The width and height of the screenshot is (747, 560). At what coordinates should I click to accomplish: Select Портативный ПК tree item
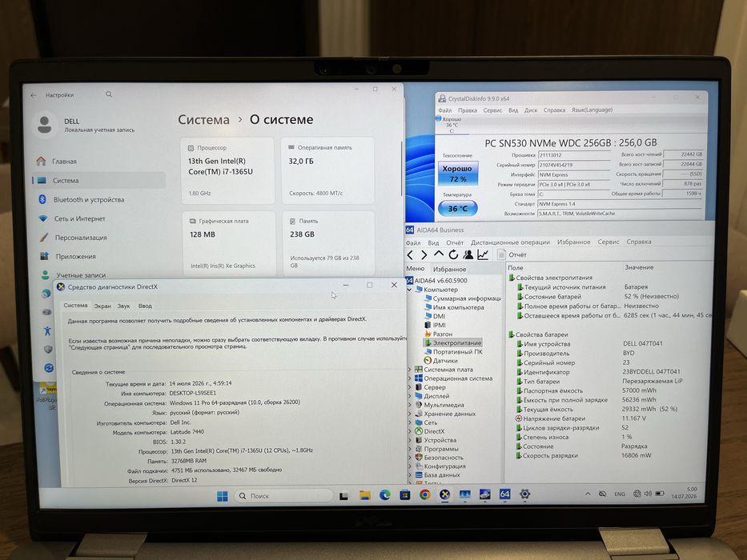click(453, 352)
